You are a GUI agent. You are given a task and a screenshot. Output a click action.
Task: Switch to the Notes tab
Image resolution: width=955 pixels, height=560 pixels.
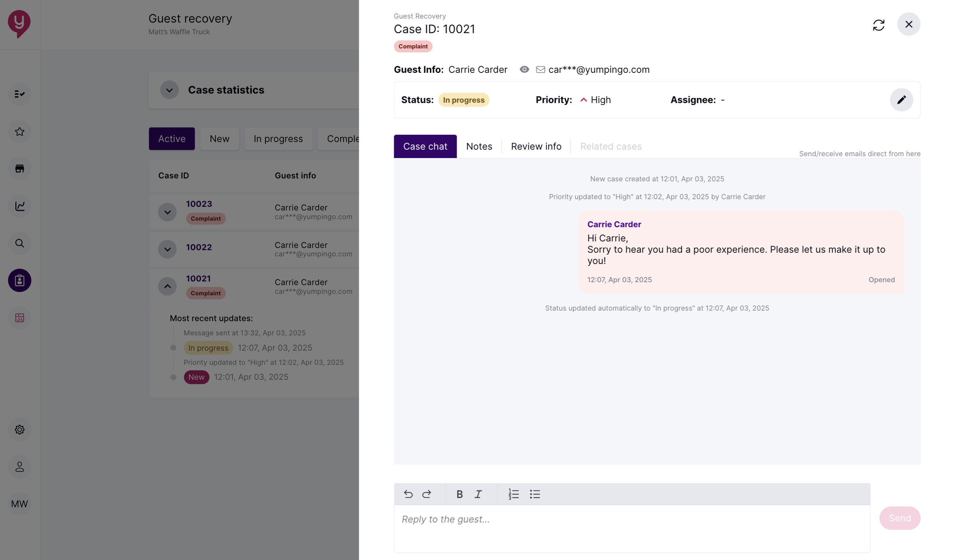coord(479,146)
